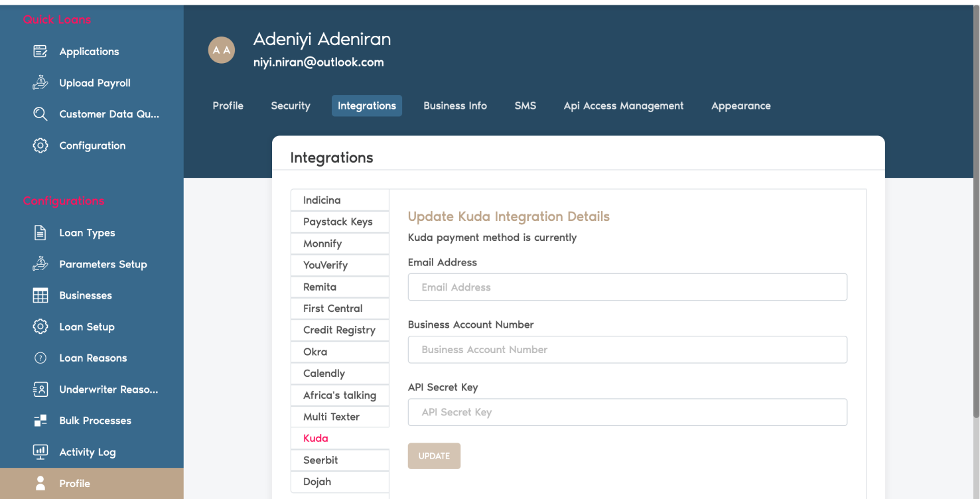Screen dimensions: 980x499
Task: Select Paystack Keys from the integration list
Action: click(340, 221)
